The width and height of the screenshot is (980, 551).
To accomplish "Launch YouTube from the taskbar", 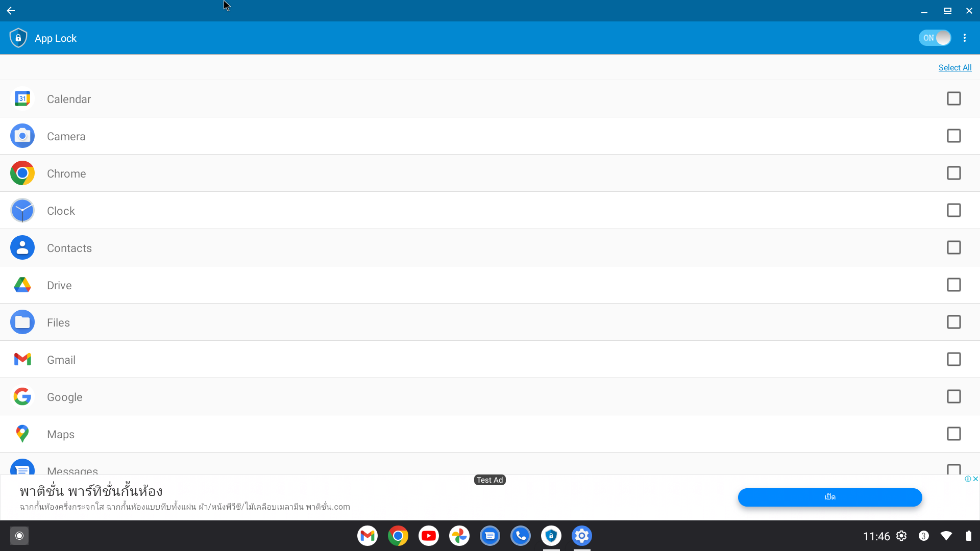I will [x=429, y=536].
